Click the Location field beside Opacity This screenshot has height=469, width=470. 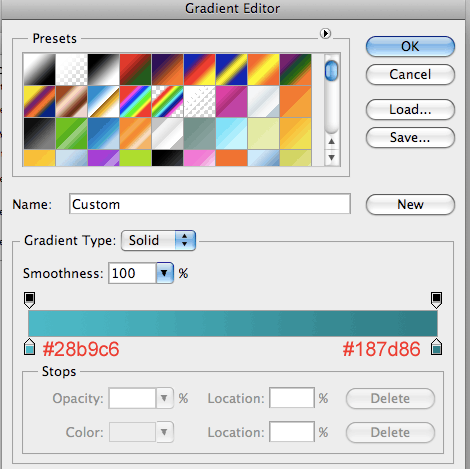(292, 398)
